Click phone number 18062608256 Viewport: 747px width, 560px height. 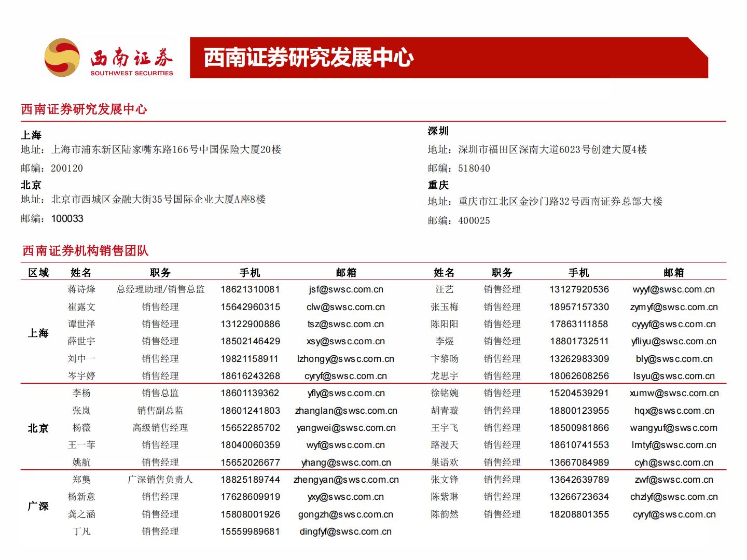pyautogui.click(x=579, y=376)
